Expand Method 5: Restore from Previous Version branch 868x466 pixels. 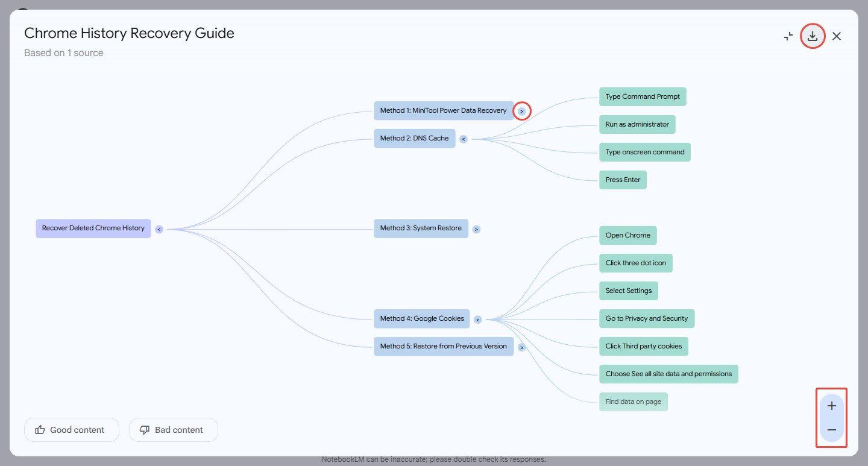pyautogui.click(x=522, y=347)
